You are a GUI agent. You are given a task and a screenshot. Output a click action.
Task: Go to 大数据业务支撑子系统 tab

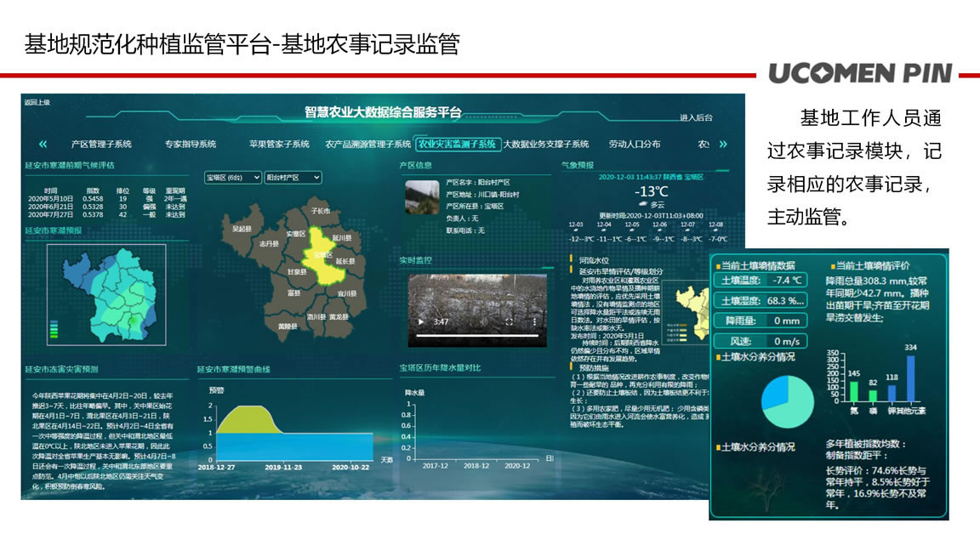(x=545, y=144)
